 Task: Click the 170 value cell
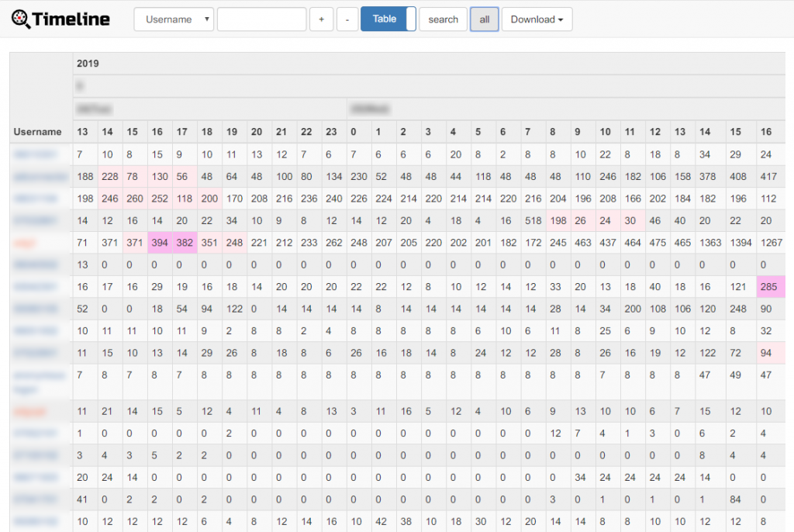(x=234, y=199)
